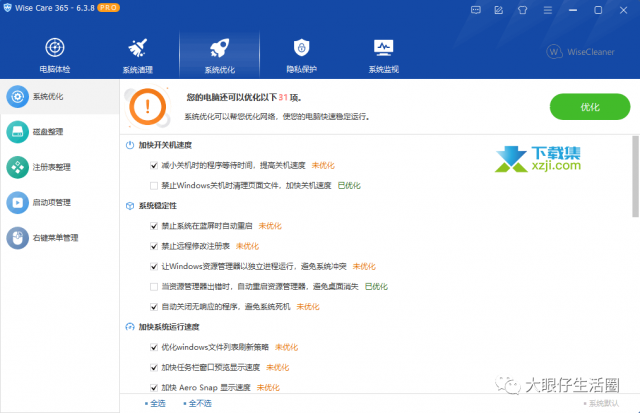The height and width of the screenshot is (413, 640).
Task: Open the 电脑体检 PC checkup tab
Action: (55, 55)
